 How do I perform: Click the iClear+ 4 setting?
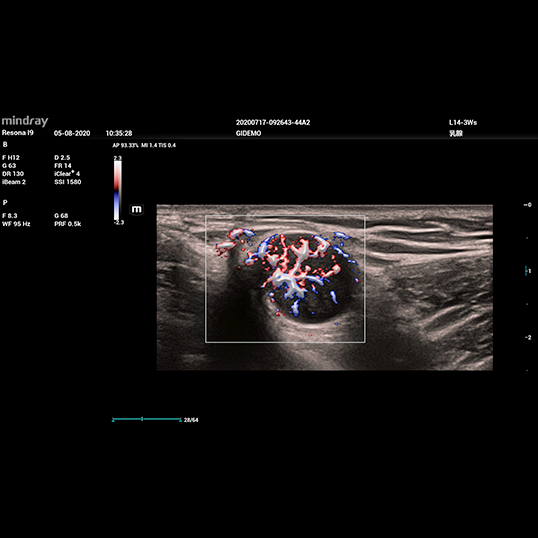(67, 173)
